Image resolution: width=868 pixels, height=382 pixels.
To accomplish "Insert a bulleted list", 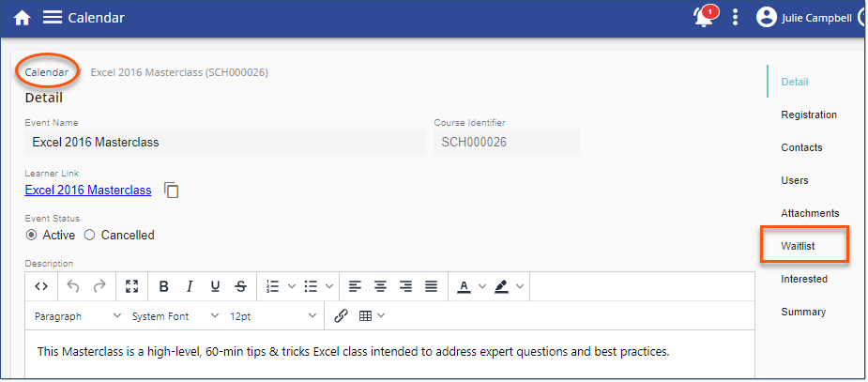I will 311,286.
